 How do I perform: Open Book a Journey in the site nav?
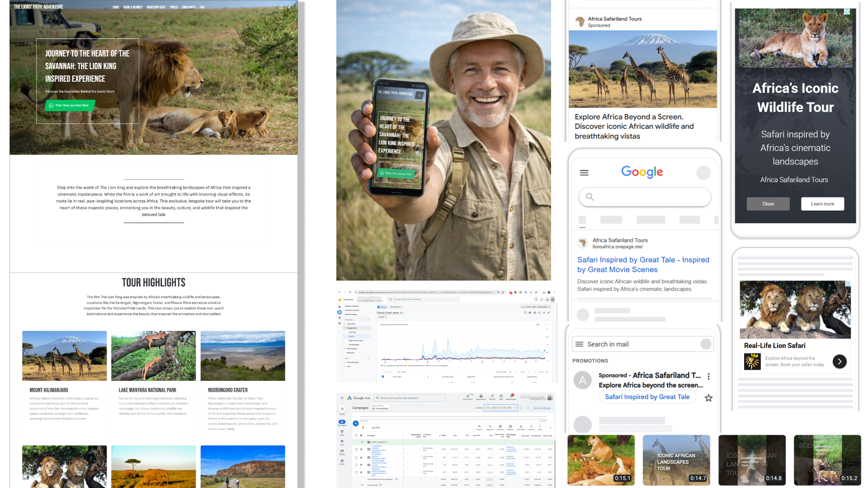pos(133,7)
